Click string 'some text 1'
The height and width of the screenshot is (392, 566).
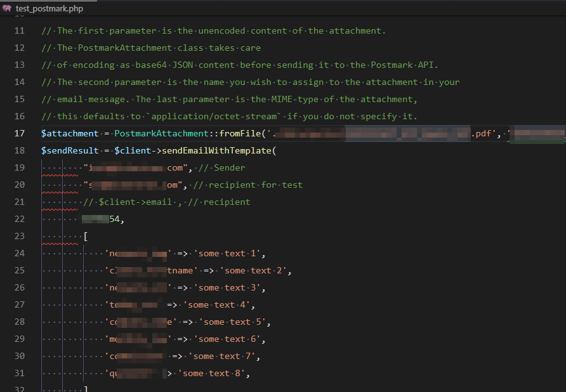227,253
